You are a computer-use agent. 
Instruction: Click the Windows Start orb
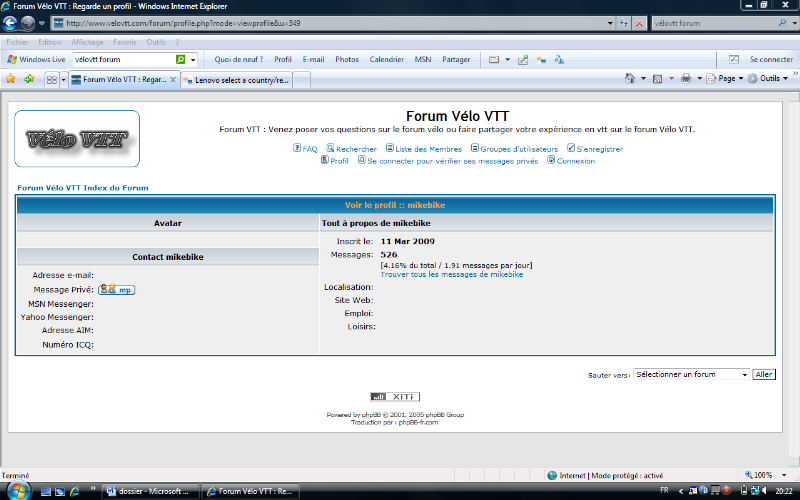[19, 490]
